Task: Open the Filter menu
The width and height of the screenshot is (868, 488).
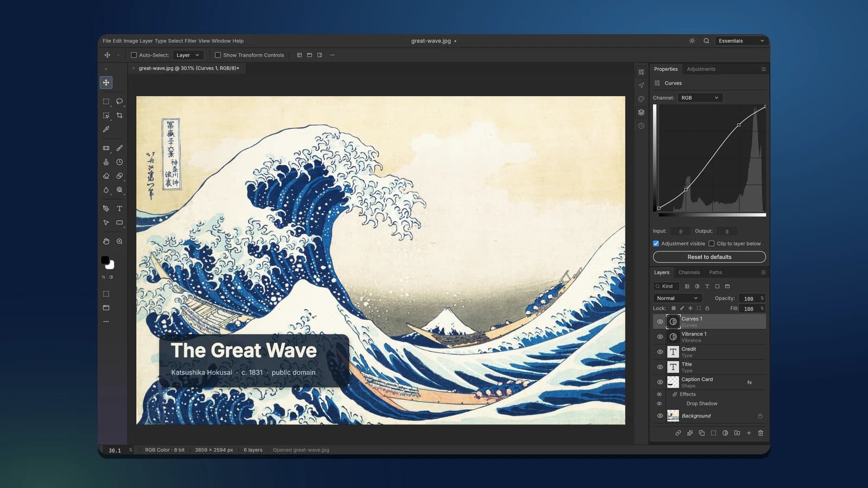Action: click(x=190, y=41)
